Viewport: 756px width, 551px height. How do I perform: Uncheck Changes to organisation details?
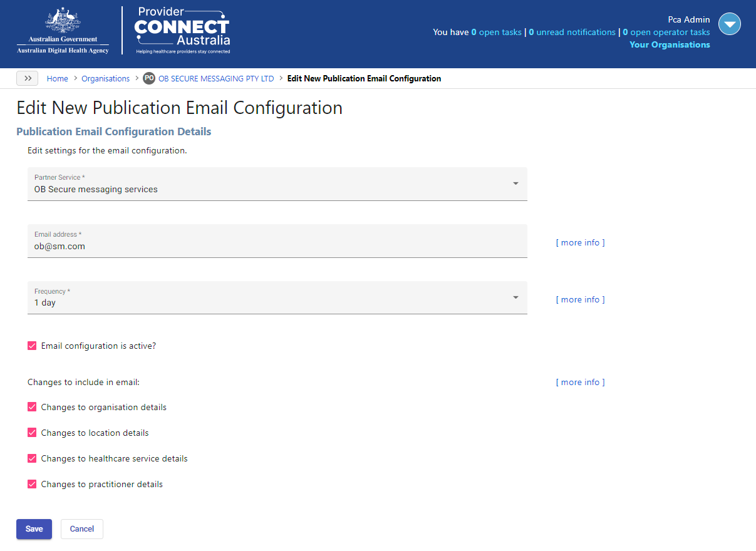[32, 406]
